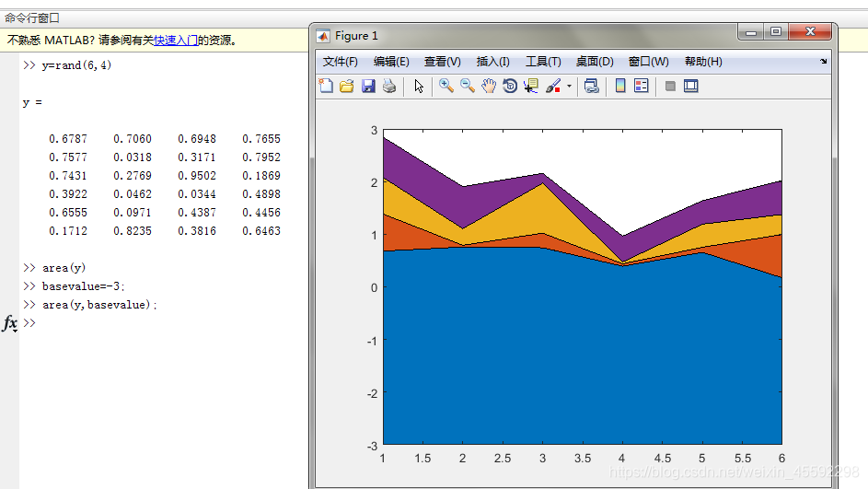Open the 文件(F) menu
Screen dimensions: 868x489
[341, 62]
